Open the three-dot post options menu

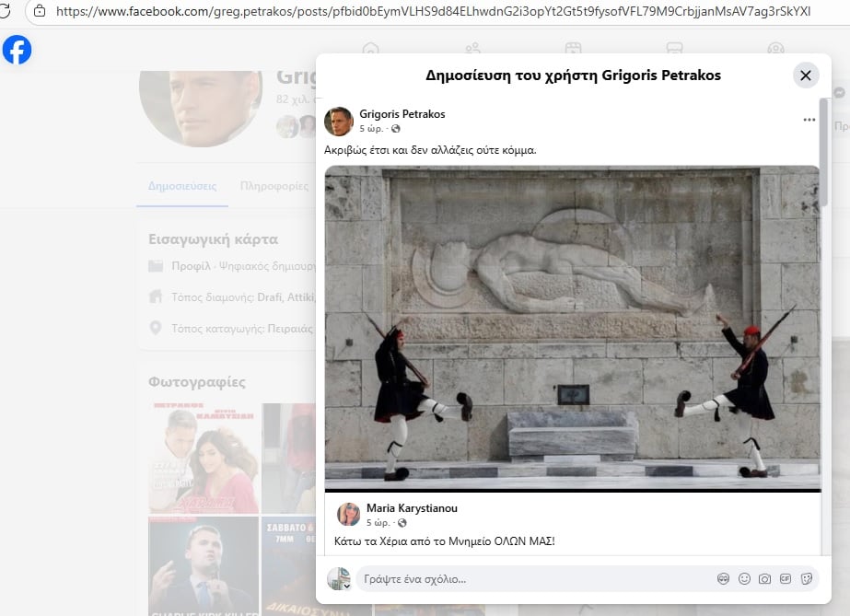[809, 120]
